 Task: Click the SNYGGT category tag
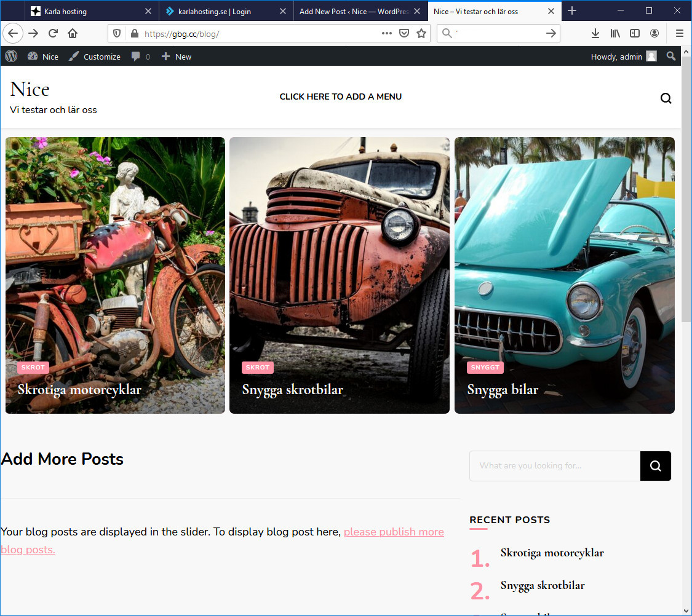tap(485, 367)
